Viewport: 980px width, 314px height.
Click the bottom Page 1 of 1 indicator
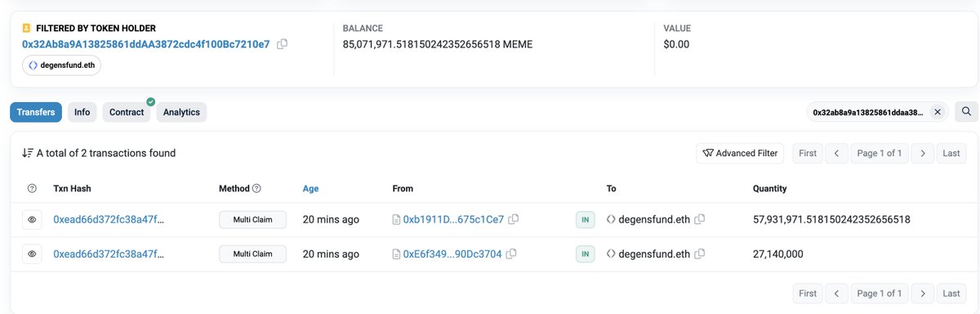pyautogui.click(x=879, y=293)
